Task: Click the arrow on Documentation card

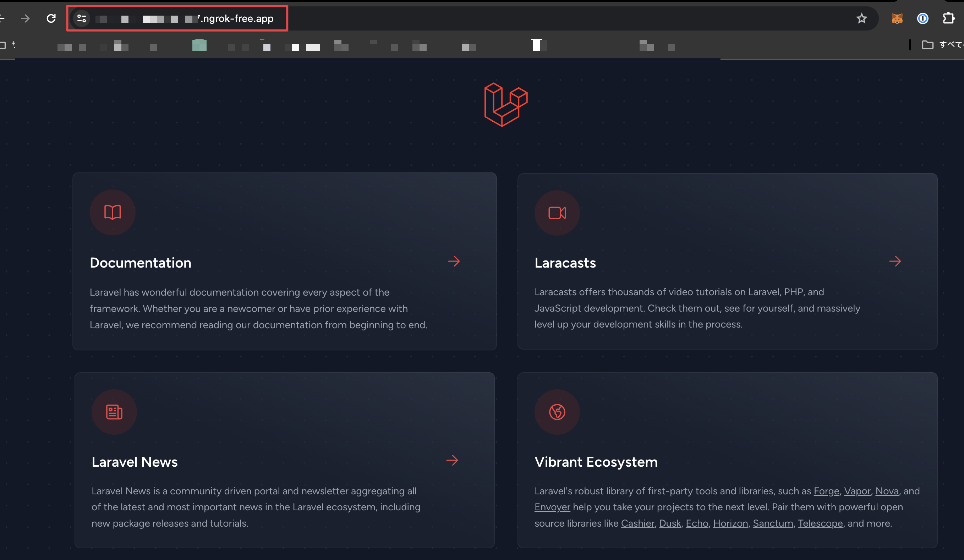Action: tap(454, 261)
